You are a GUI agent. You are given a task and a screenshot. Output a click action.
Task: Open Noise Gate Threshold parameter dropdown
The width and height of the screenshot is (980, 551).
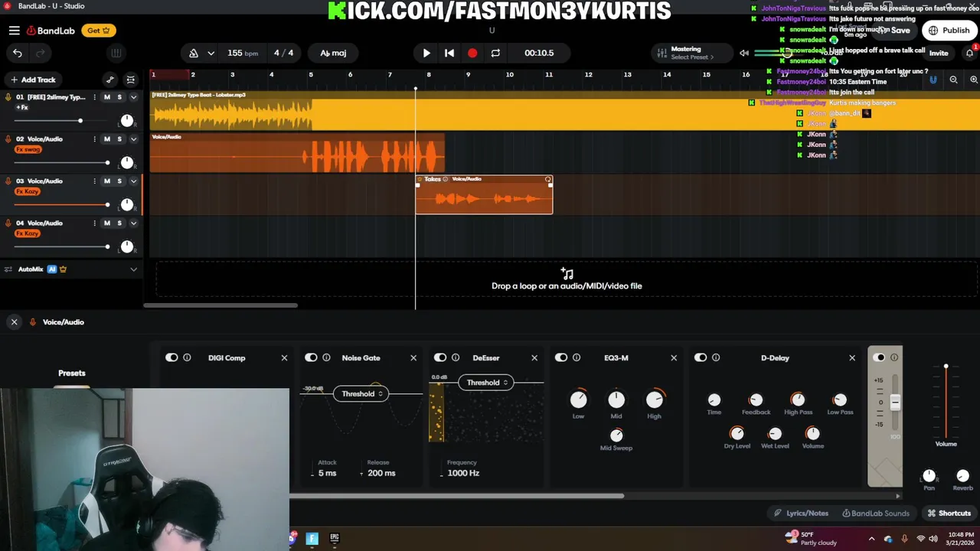point(361,393)
